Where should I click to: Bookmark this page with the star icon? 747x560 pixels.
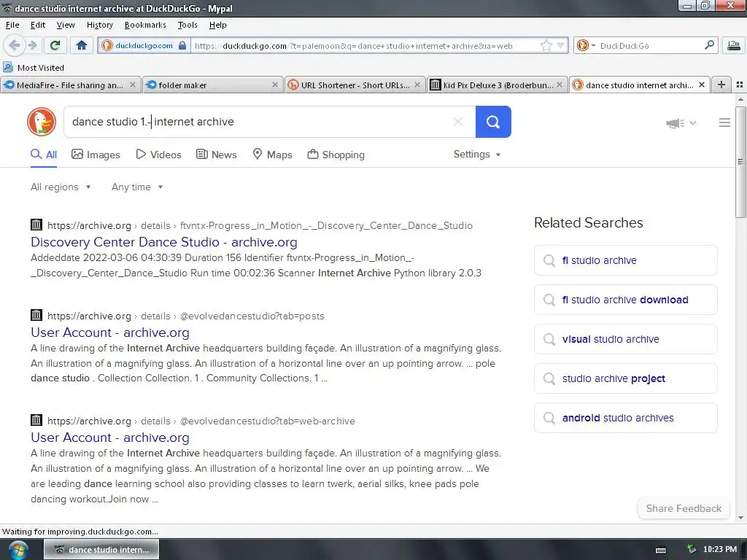pyautogui.click(x=546, y=46)
